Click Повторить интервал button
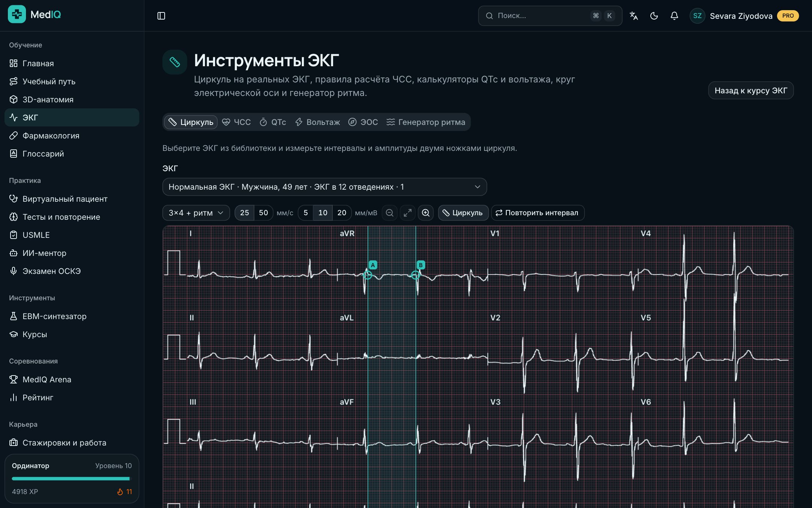812x508 pixels. 538,213
